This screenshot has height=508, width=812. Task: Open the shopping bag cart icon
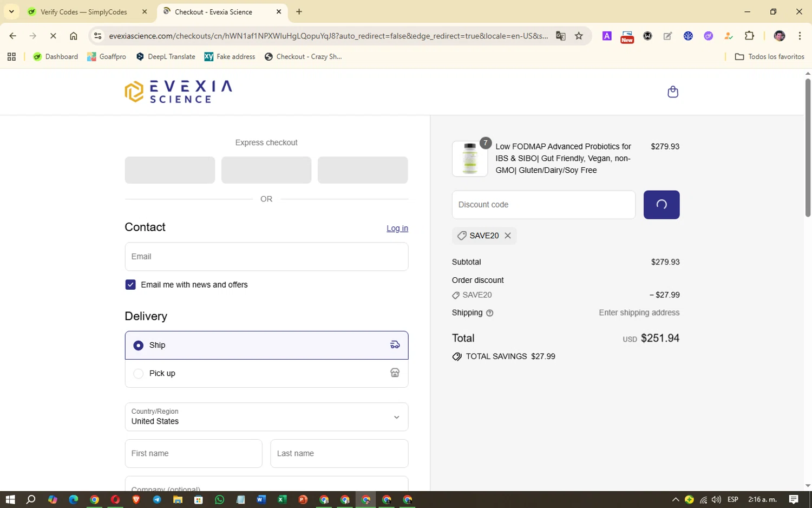pos(673,92)
